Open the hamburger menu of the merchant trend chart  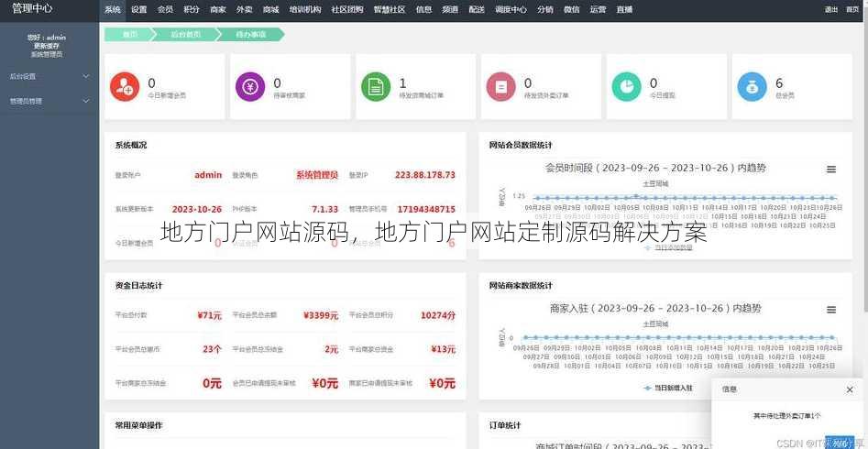pyautogui.click(x=831, y=310)
